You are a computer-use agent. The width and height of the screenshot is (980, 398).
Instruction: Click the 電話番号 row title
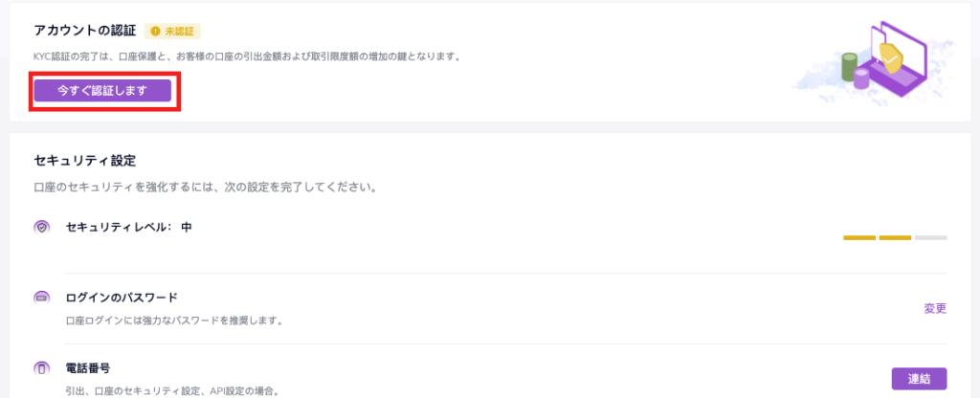click(x=88, y=367)
